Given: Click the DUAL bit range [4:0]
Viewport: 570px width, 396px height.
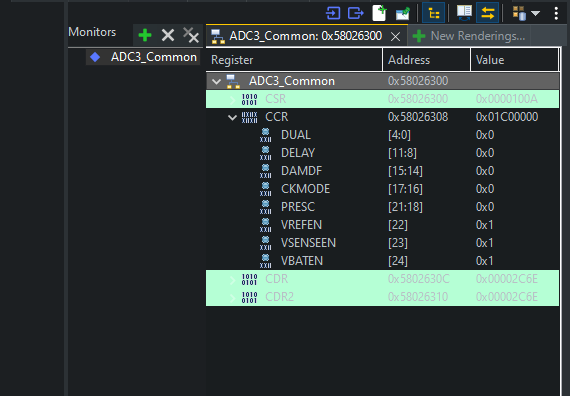Looking at the screenshot, I should (x=399, y=135).
